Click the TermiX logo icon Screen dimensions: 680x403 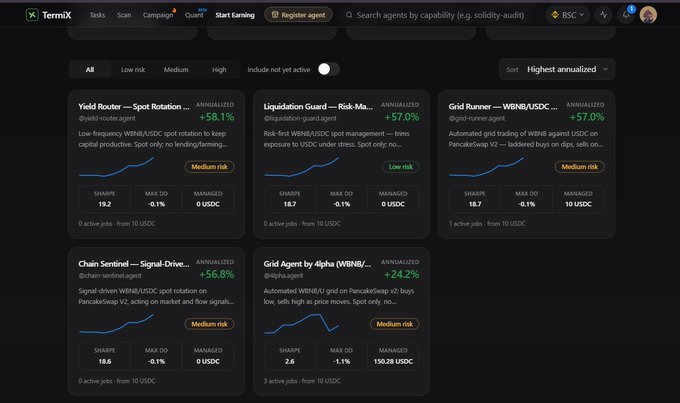32,15
